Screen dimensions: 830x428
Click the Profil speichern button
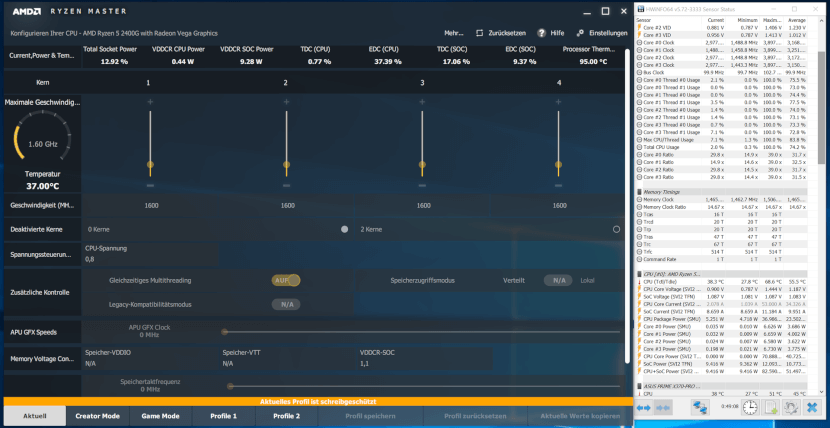click(370, 416)
